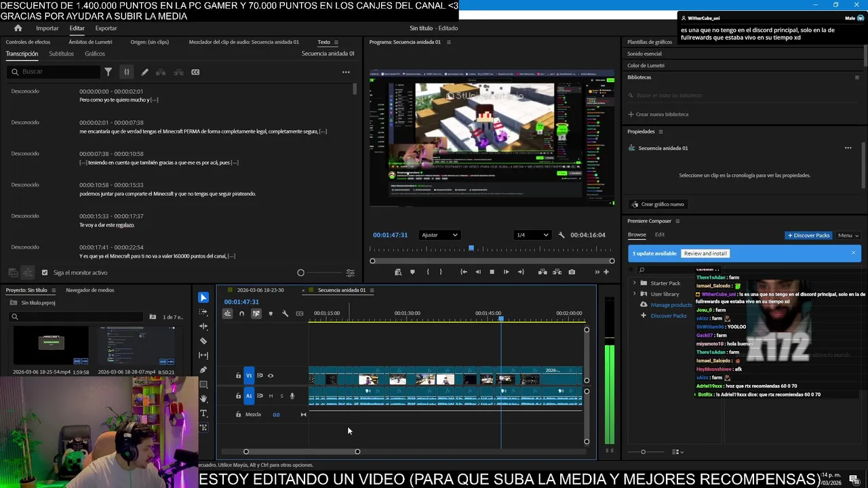The width and height of the screenshot is (868, 488).
Task: Click the Home icon in the header
Action: click(18, 28)
